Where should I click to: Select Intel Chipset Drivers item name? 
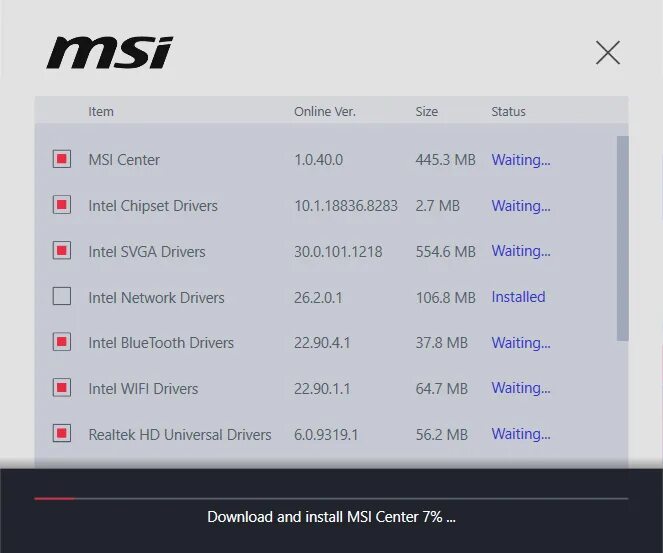pyautogui.click(x=153, y=206)
